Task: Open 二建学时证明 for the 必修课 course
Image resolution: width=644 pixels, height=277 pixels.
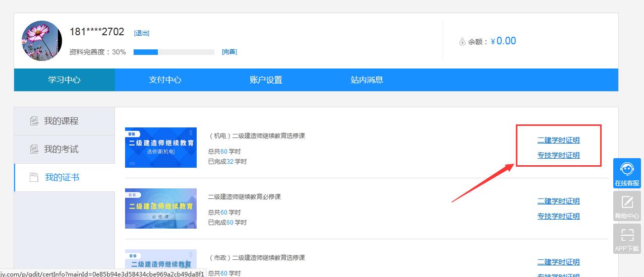Action: [x=558, y=201]
